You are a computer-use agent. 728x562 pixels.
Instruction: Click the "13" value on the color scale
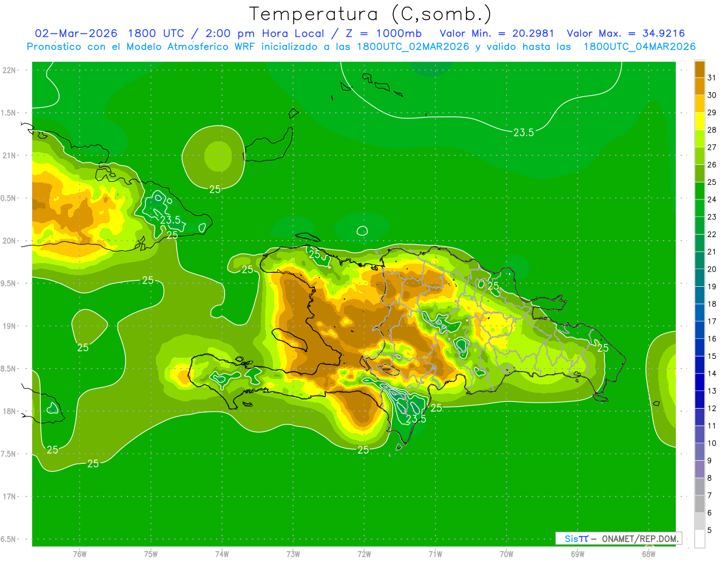712,391
